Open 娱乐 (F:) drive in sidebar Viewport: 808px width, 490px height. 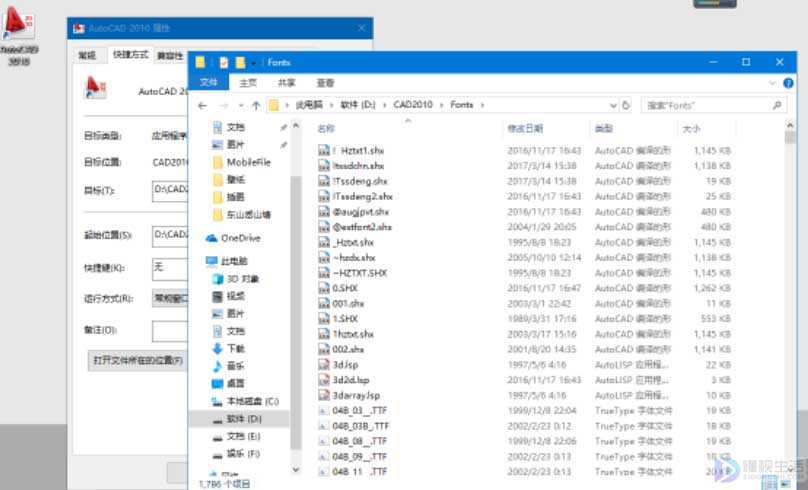point(243,454)
